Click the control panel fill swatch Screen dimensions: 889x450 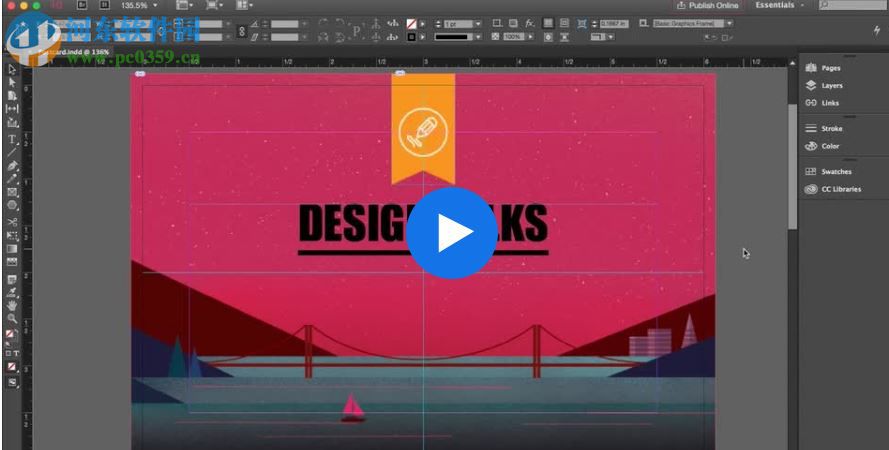(x=412, y=24)
